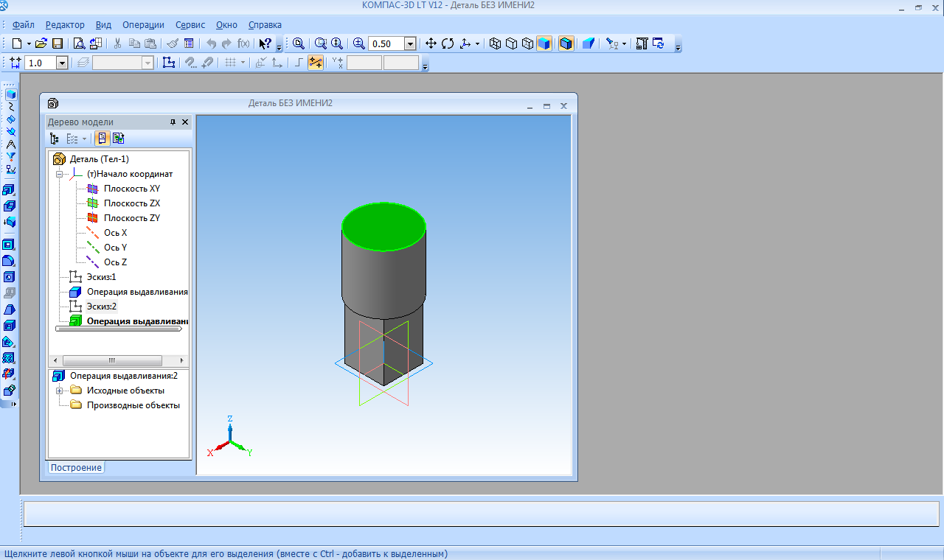
Task: Toggle the second highlighted icon in tree toolbar
Action: coord(118,139)
